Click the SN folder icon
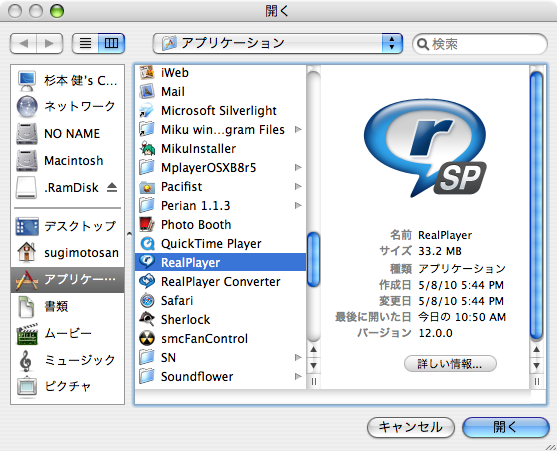 point(147,357)
